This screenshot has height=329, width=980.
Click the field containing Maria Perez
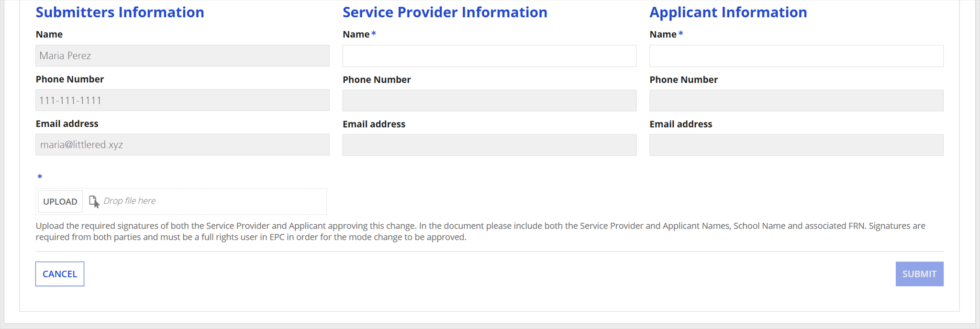click(182, 55)
